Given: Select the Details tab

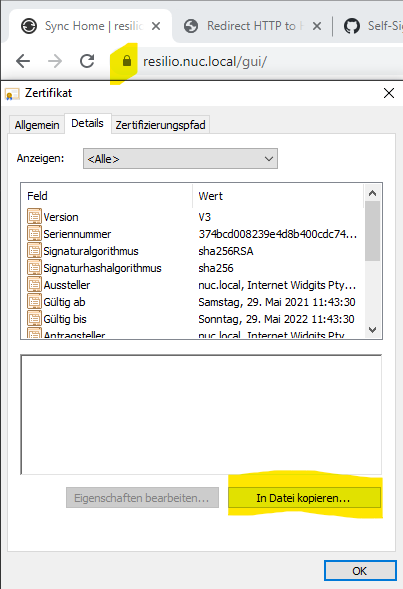Looking at the screenshot, I should 88,123.
